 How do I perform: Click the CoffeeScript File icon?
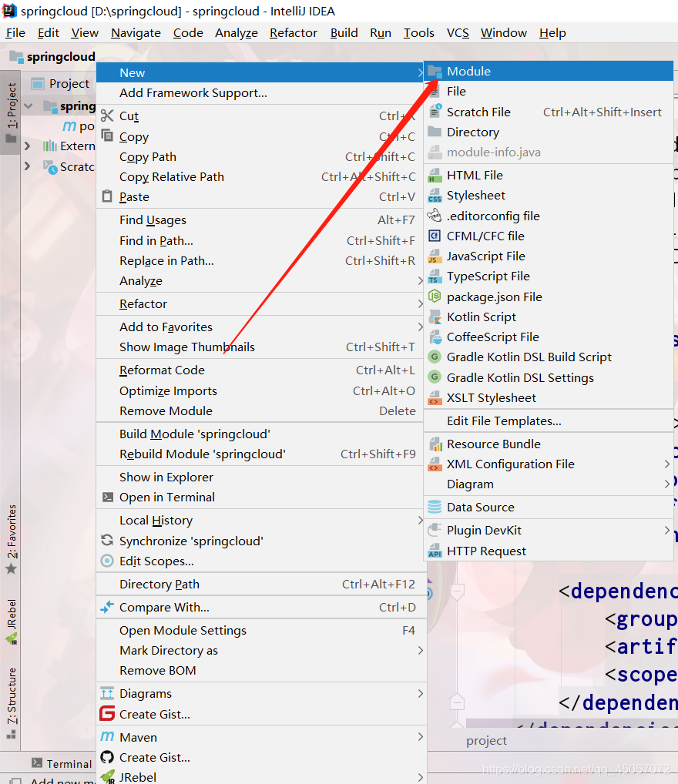tap(435, 337)
